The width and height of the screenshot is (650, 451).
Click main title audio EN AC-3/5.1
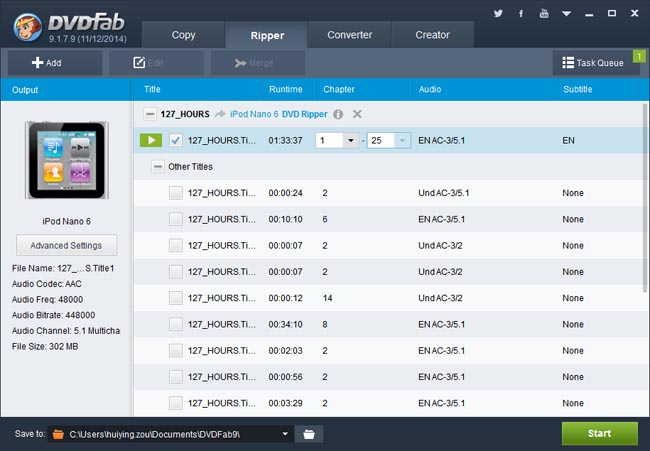click(x=441, y=141)
